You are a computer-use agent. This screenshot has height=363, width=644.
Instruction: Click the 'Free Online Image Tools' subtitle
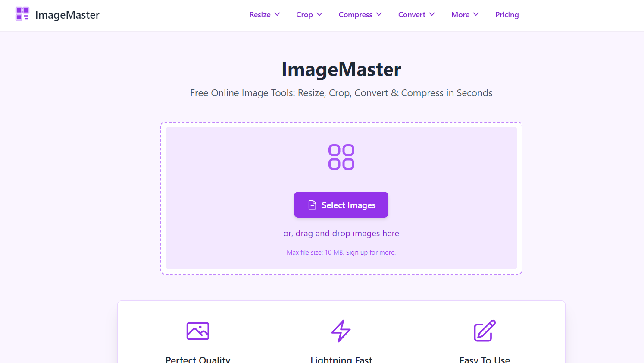coord(341,93)
